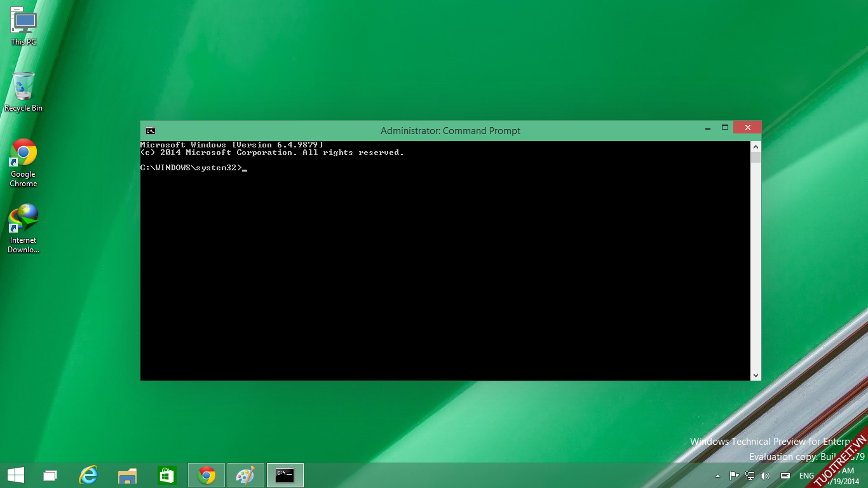Image resolution: width=868 pixels, height=488 pixels.
Task: Select the Recycle Bin desktop icon
Action: point(24,92)
